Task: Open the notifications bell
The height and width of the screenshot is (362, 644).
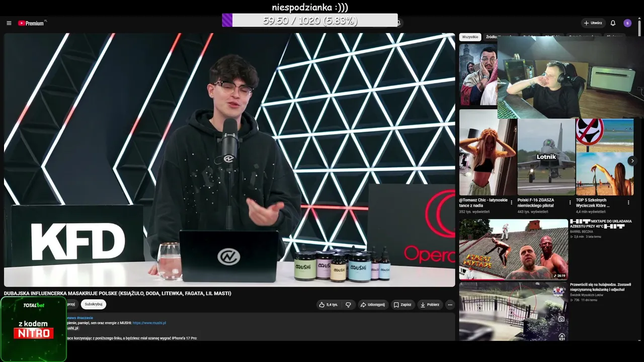Action: pyautogui.click(x=613, y=23)
